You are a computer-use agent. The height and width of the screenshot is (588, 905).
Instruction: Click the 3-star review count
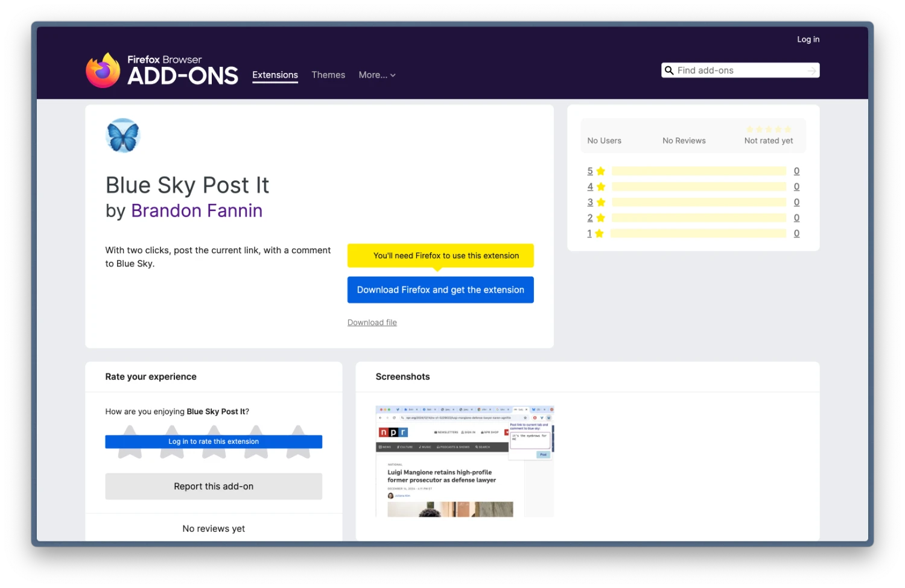pyautogui.click(x=796, y=203)
